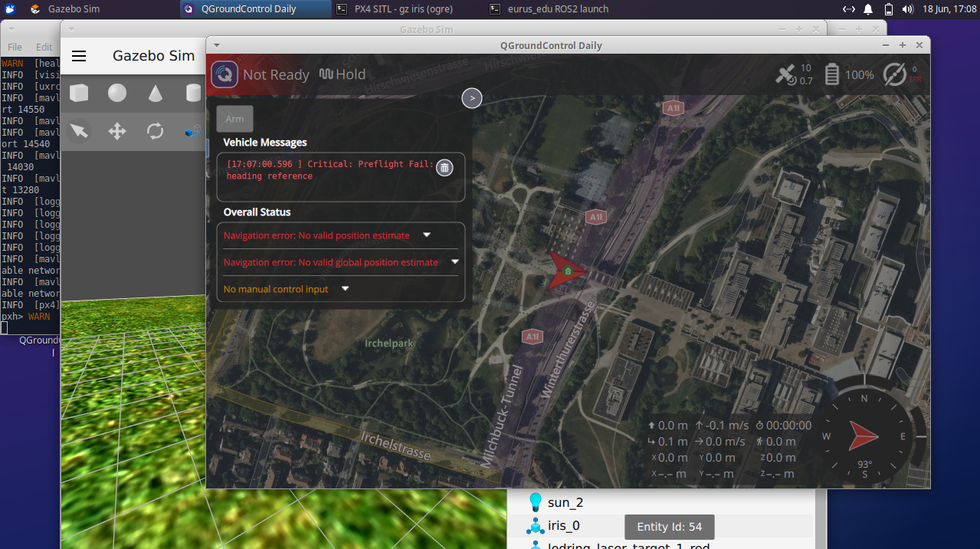This screenshot has height=549, width=980.
Task: Open GPS satellite status indicator
Action: tap(794, 74)
